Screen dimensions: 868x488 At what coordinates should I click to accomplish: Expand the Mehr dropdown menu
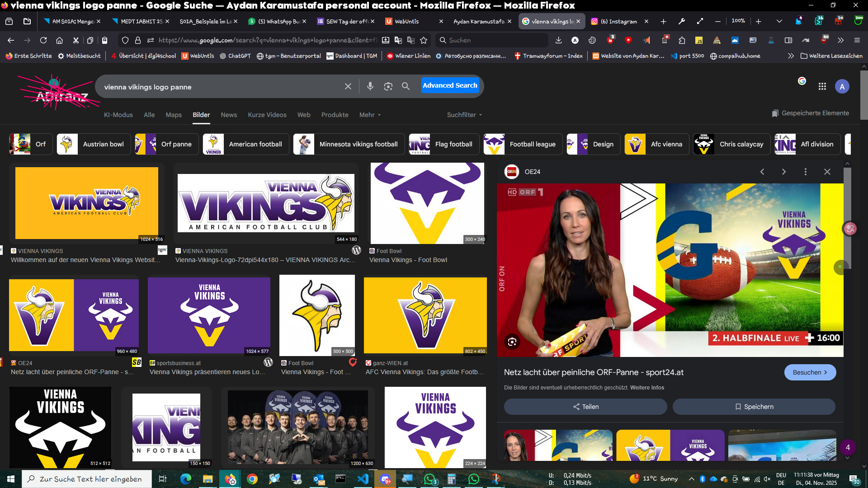coord(370,115)
